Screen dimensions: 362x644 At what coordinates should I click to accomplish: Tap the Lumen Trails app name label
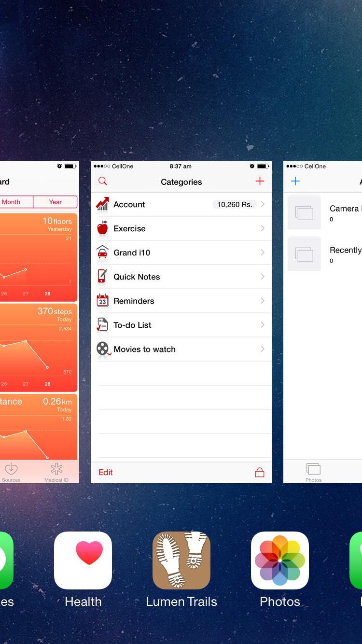181,602
